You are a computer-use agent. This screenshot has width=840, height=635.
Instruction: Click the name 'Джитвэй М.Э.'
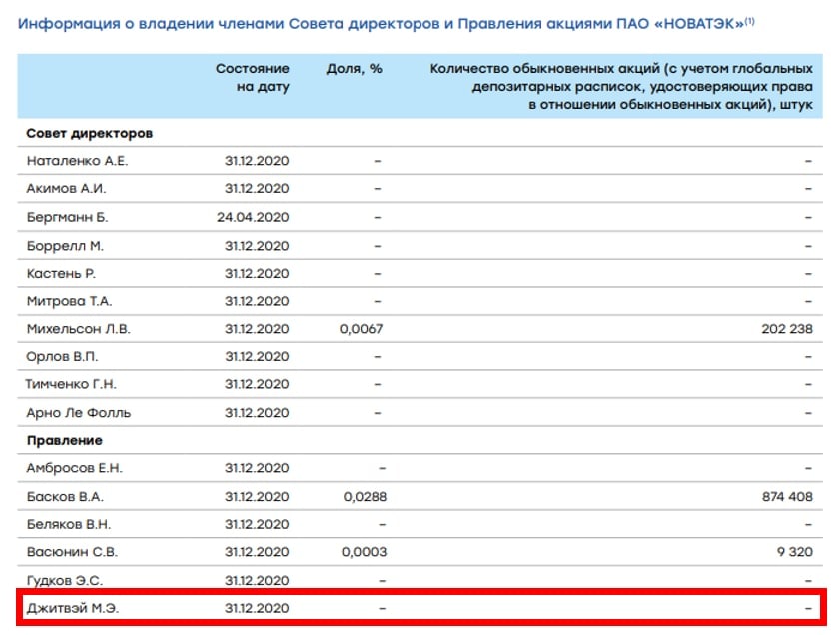(72, 608)
